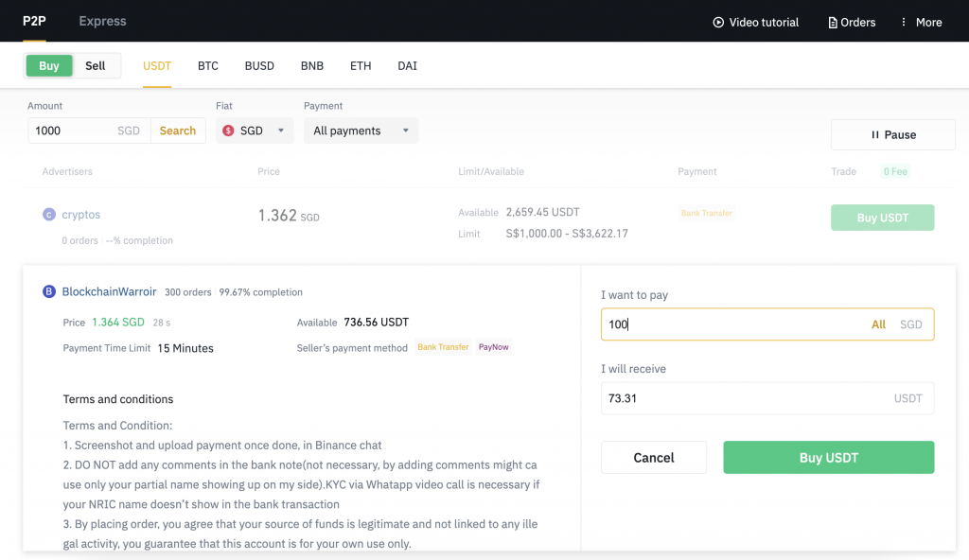
Task: Switch to Buy mode
Action: click(49, 65)
